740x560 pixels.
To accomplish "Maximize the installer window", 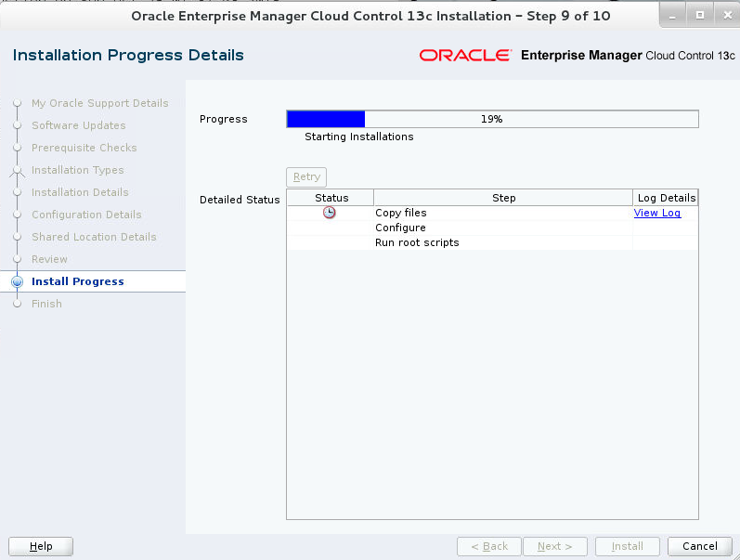I will 700,16.
